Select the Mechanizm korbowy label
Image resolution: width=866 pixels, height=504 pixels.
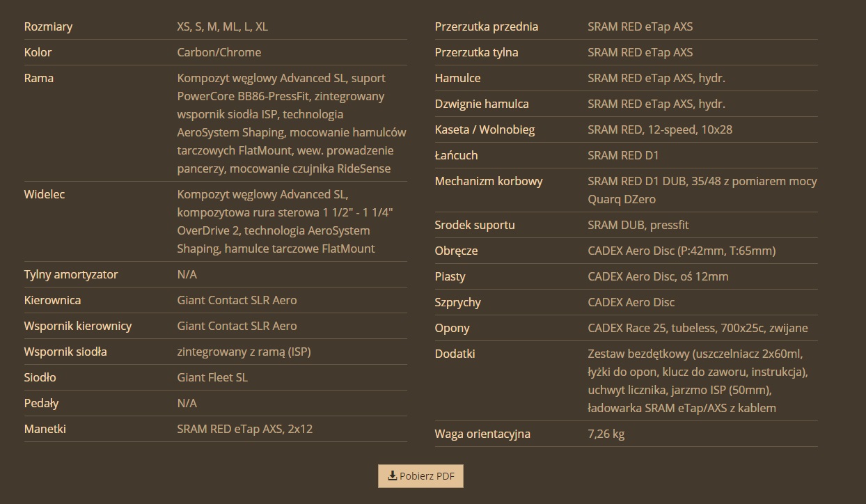click(x=489, y=181)
